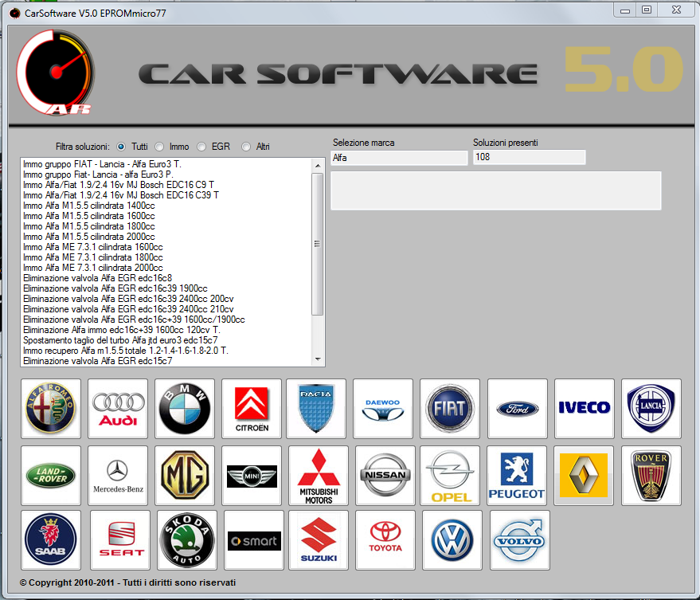Select the Nissan brand logo
Image resolution: width=700 pixels, height=600 pixels.
click(x=385, y=476)
